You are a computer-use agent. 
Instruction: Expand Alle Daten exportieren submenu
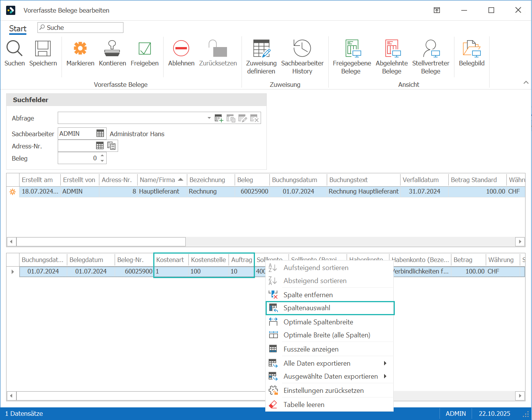pyautogui.click(x=385, y=363)
